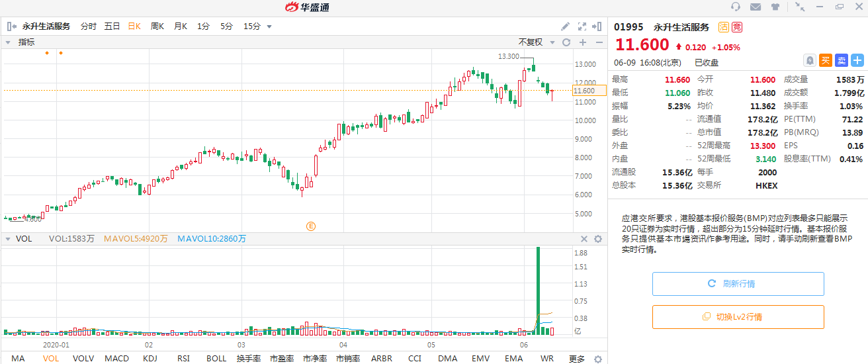The image size is (868, 364).
Task: Select the EMA indicator
Action: coord(514,359)
